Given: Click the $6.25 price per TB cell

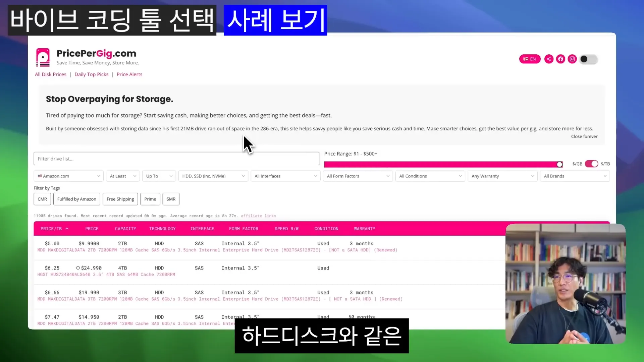Looking at the screenshot, I should (x=52, y=268).
